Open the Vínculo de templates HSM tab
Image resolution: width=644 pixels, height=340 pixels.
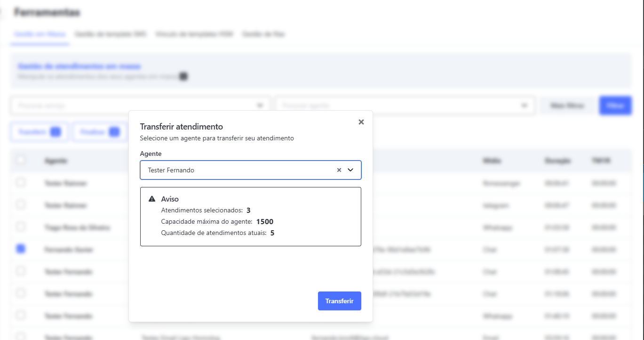[x=194, y=34]
